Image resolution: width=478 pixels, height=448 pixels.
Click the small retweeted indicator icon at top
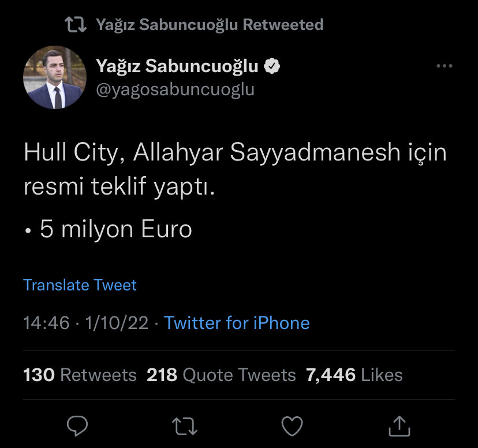click(76, 25)
